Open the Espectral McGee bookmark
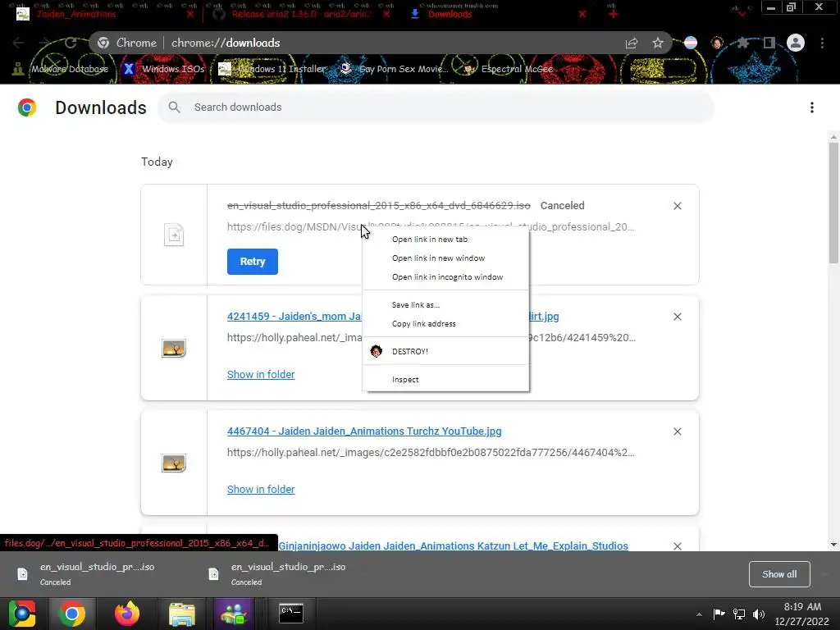The width and height of the screenshot is (840, 630). [508, 69]
